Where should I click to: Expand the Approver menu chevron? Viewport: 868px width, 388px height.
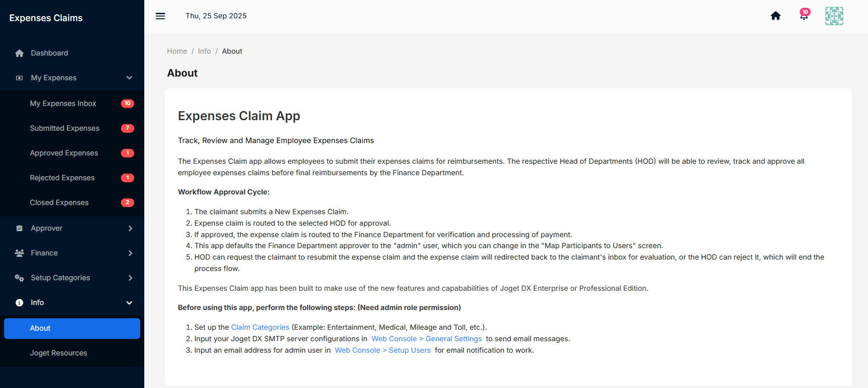(130, 228)
